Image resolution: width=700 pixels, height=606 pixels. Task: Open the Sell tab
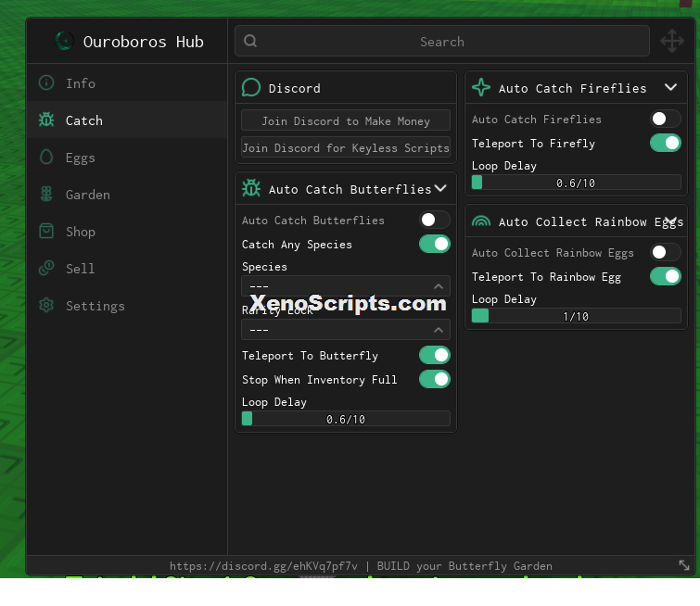pos(127,268)
